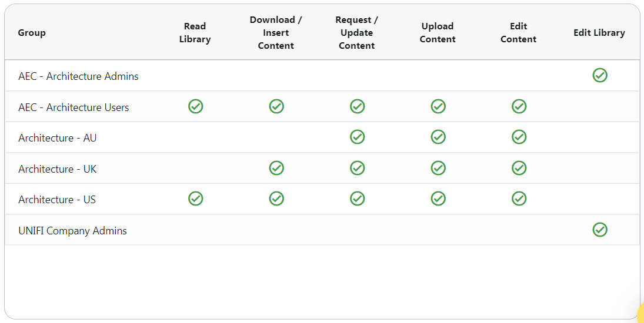Click the Edit Library column header
644x323 pixels.
click(599, 33)
